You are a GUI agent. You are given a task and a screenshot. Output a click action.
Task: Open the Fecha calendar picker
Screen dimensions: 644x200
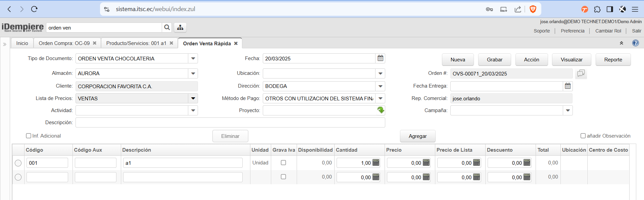tap(380, 58)
